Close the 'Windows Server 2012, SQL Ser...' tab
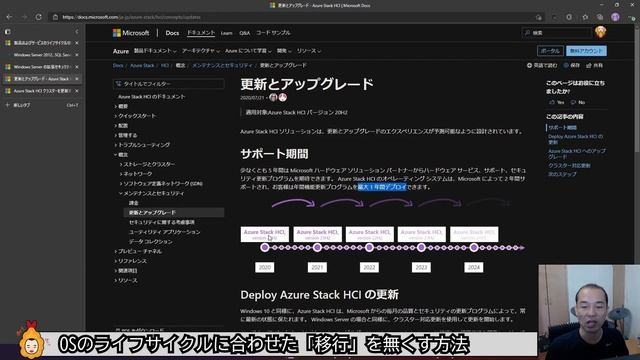 (x=77, y=55)
